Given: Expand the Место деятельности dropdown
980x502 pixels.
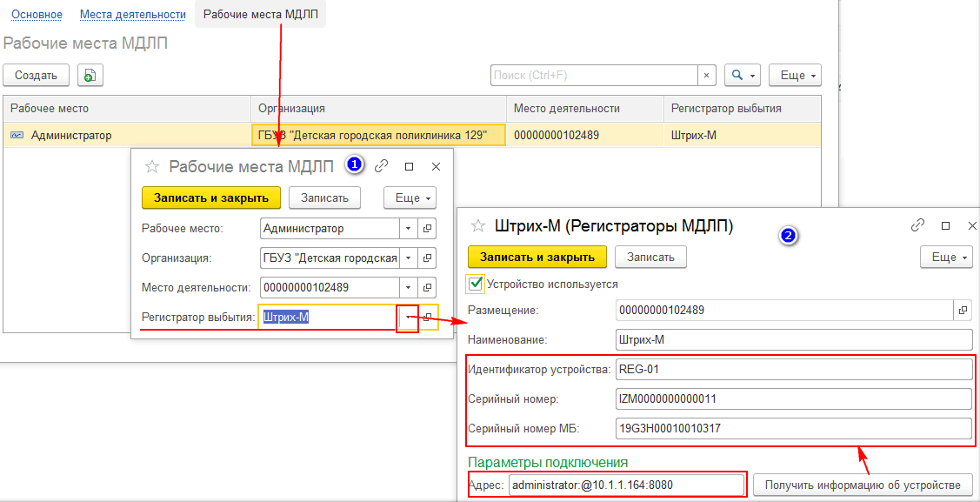Looking at the screenshot, I should [x=409, y=288].
